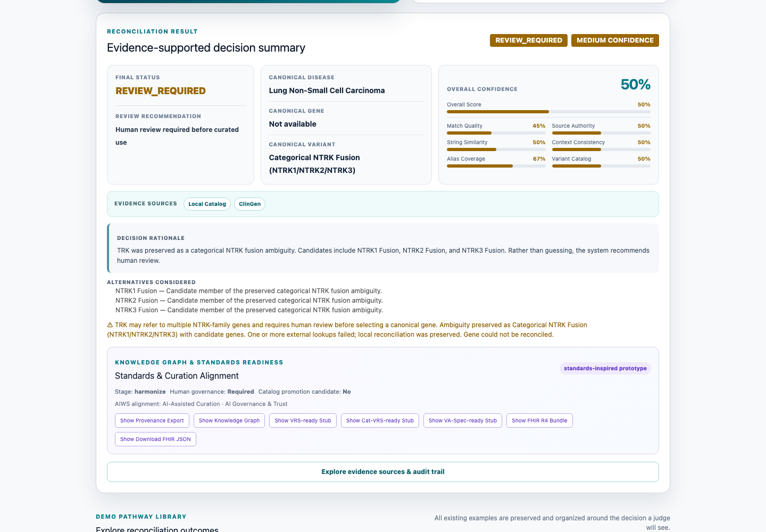
Task: Click 'Categorical NTRK Fusion (NTRK1/NTRK2/NTRK3)' value
Action: pos(314,164)
